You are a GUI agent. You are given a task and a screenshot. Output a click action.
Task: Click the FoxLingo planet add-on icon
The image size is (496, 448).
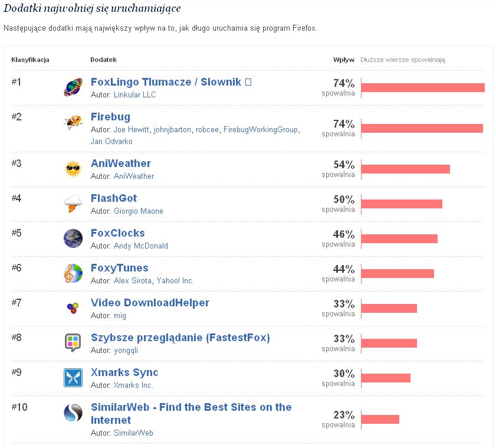[x=73, y=87]
